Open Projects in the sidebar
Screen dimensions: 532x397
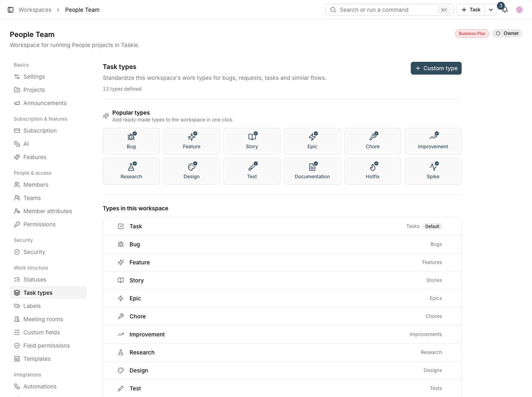[48, 90]
